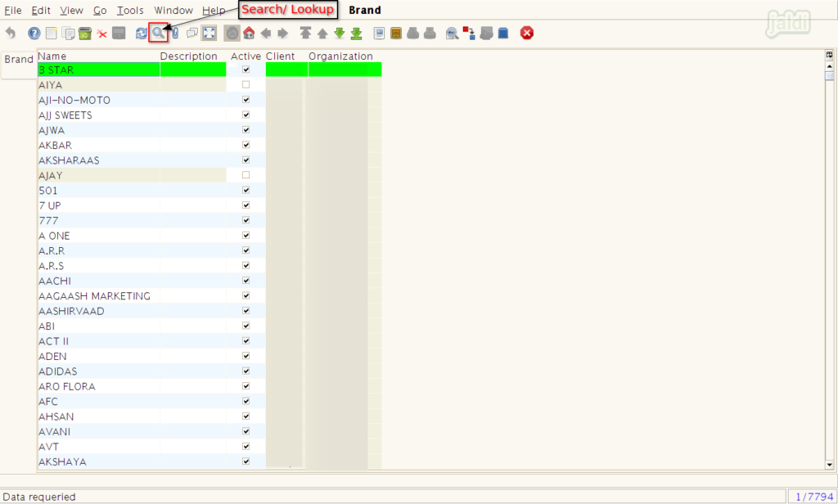Click the Home icon in toolbar
The height and width of the screenshot is (504, 838).
[249, 34]
